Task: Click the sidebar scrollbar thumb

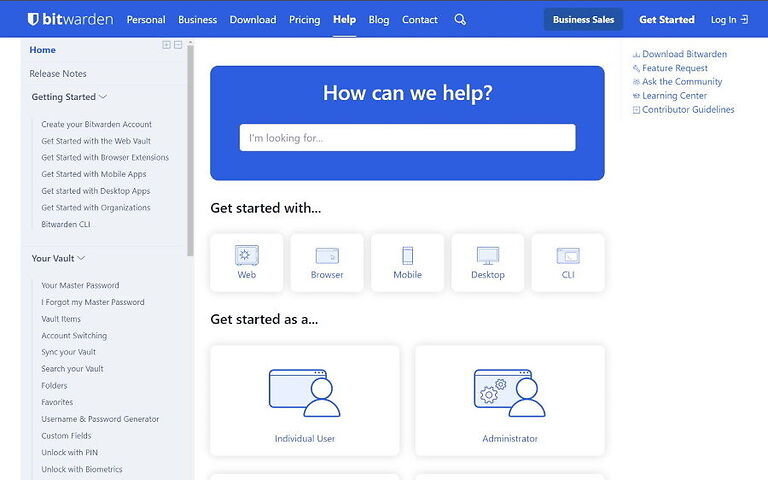Action: click(x=191, y=150)
